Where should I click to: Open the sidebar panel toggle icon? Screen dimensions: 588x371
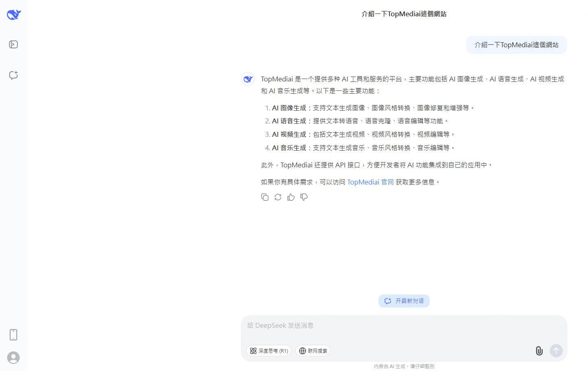coord(13,44)
